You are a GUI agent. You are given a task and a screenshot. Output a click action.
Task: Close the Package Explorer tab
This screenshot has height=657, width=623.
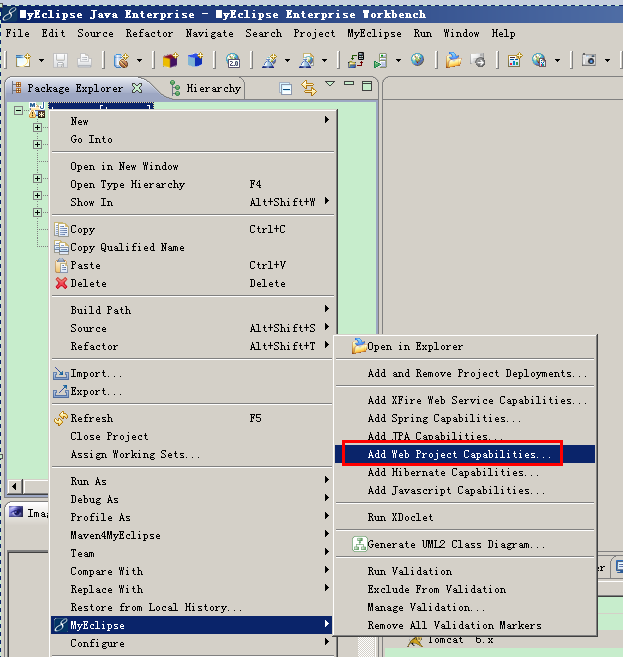137,88
